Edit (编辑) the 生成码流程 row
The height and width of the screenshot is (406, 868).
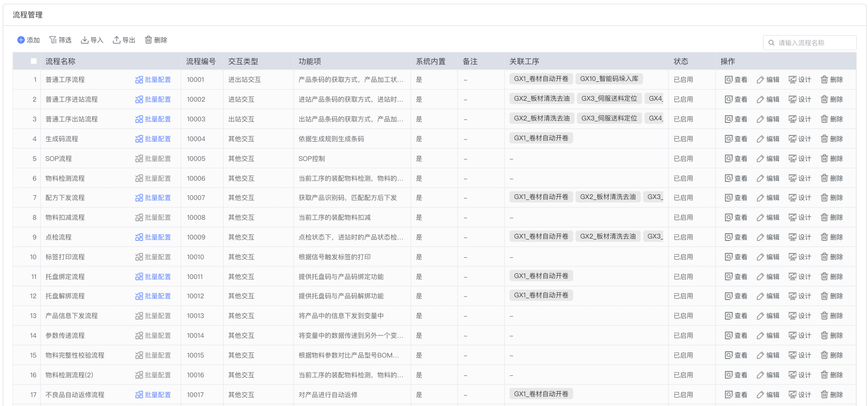click(x=768, y=139)
